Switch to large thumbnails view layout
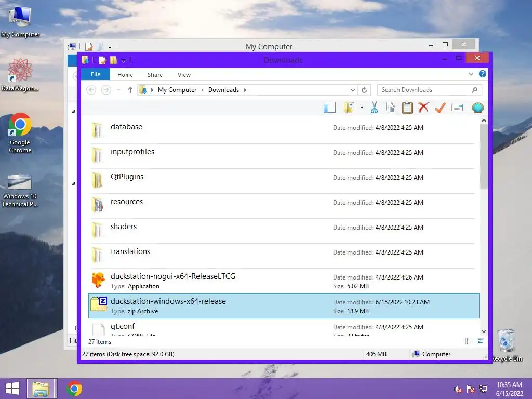 coord(481,341)
